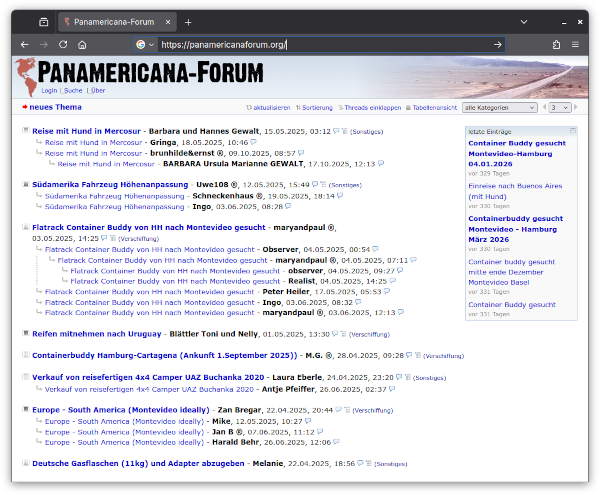This screenshot has width=600, height=495.
Task: Fold the Reifen mitnehmen nach Uruguay thread
Action: point(26,333)
